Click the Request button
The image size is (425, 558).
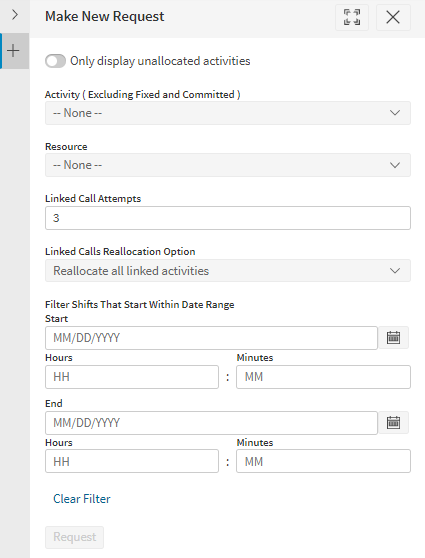pos(74,537)
